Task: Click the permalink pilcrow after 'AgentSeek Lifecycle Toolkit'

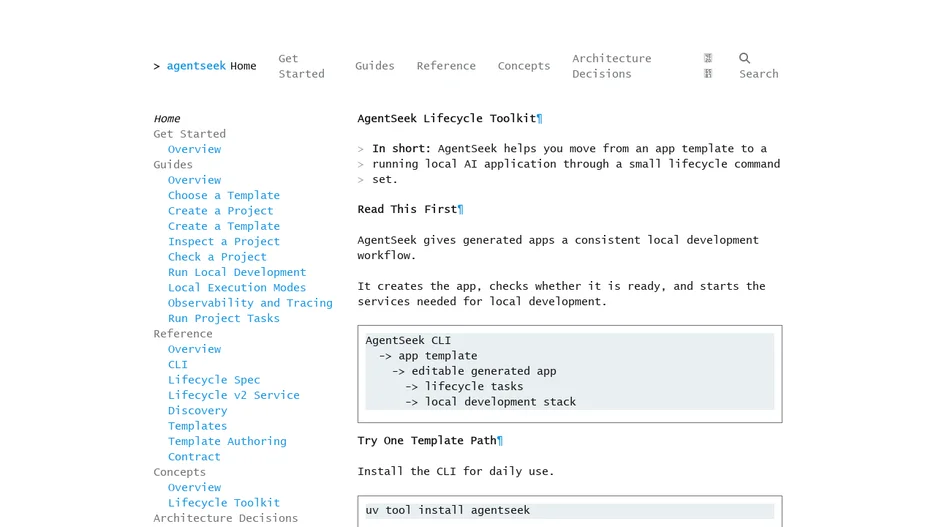Action: click(x=540, y=118)
